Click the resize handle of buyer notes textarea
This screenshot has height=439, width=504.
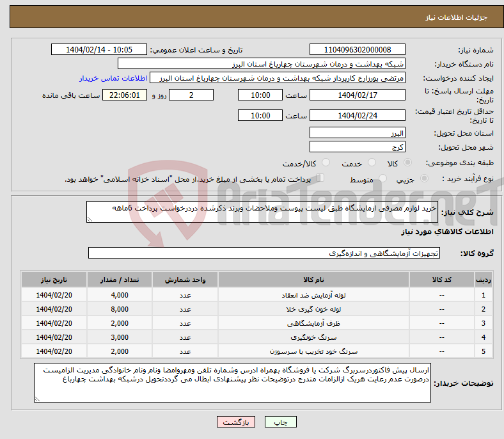pos(37,399)
